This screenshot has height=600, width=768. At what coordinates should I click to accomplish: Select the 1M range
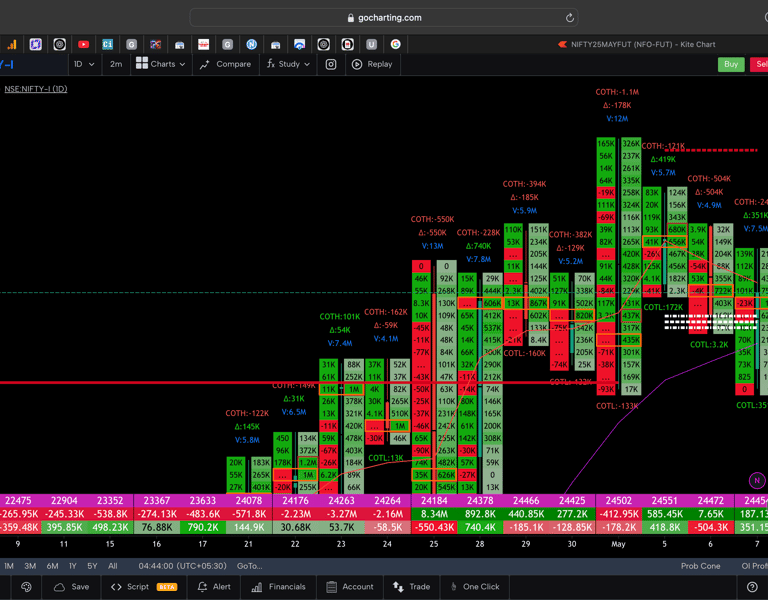coord(9,566)
